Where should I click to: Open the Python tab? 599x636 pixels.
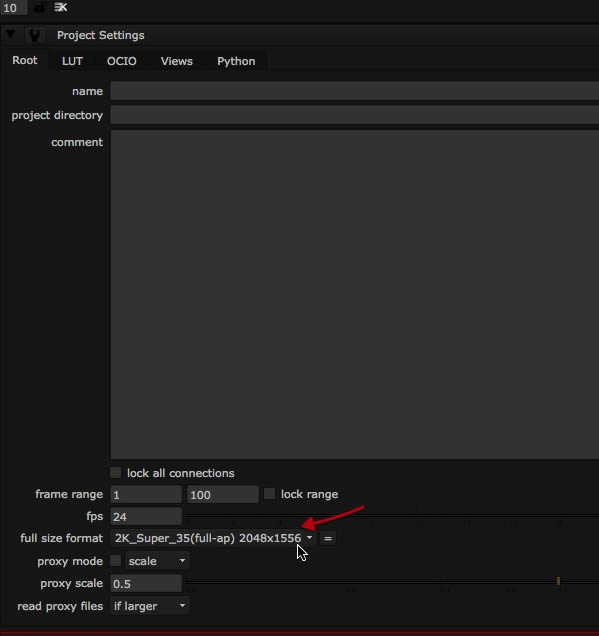pyautogui.click(x=236, y=61)
